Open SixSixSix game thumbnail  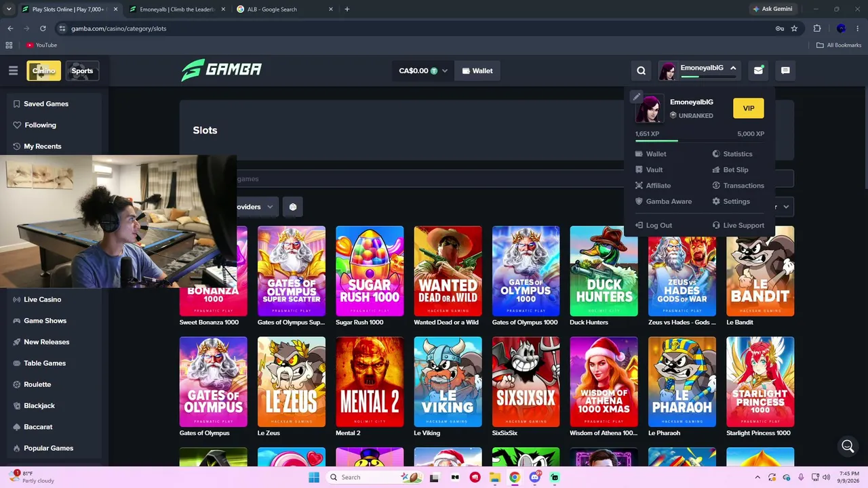[x=526, y=382]
